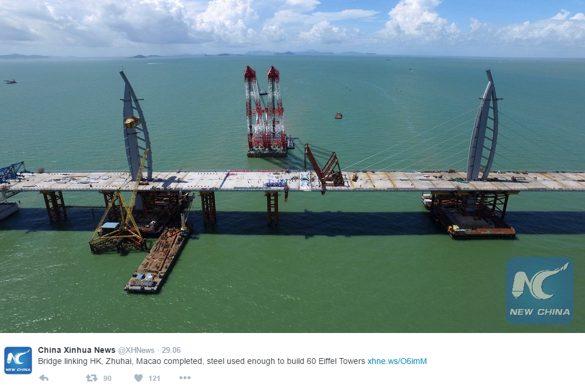View the 121 likes count
This screenshot has width=585, height=392.
[x=154, y=378]
